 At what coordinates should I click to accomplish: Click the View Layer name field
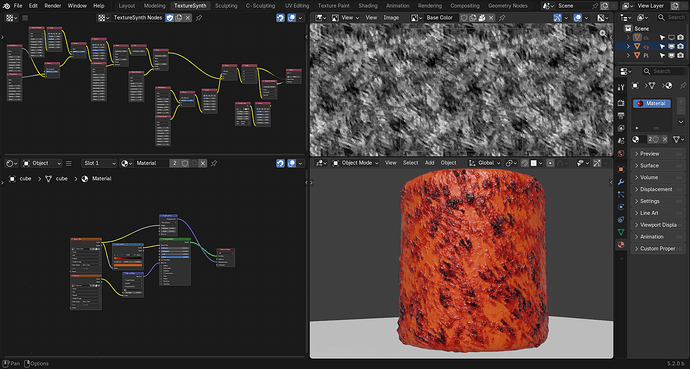[653, 6]
